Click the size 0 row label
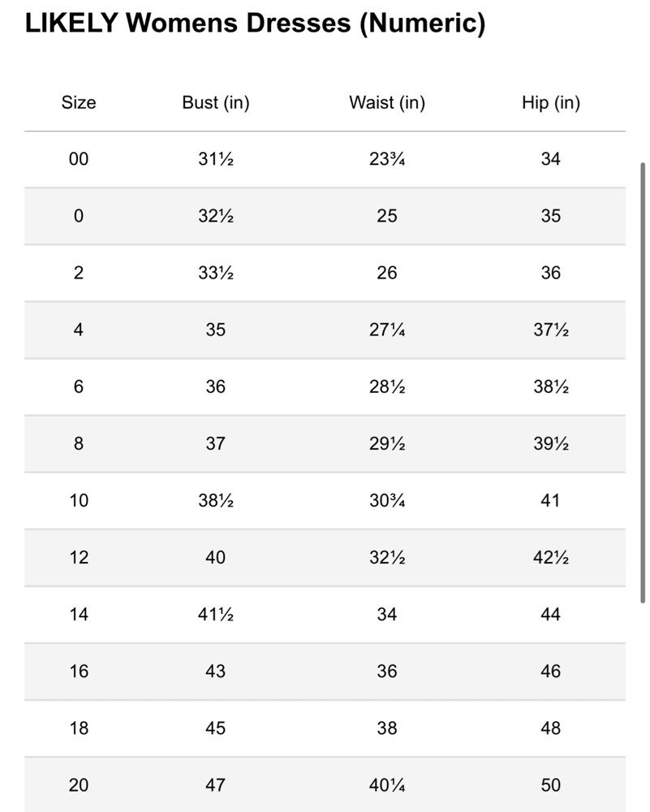The image size is (650, 812). (x=79, y=216)
